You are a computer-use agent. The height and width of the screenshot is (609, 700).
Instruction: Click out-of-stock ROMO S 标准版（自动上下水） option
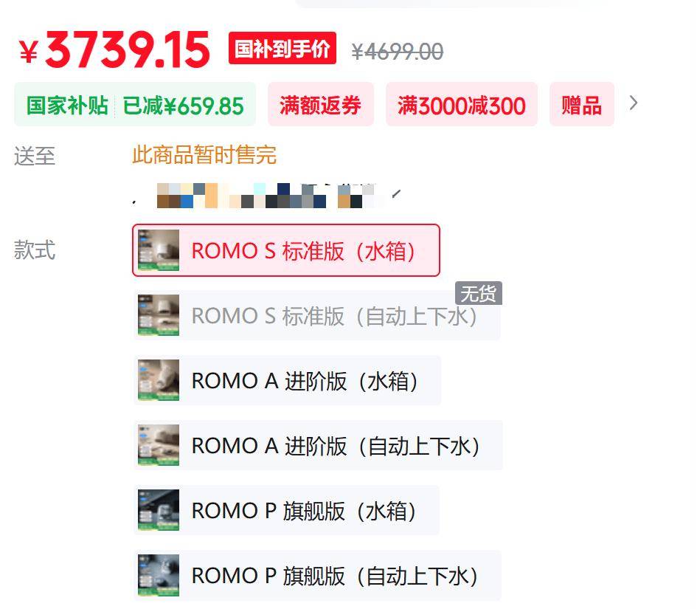click(x=317, y=315)
